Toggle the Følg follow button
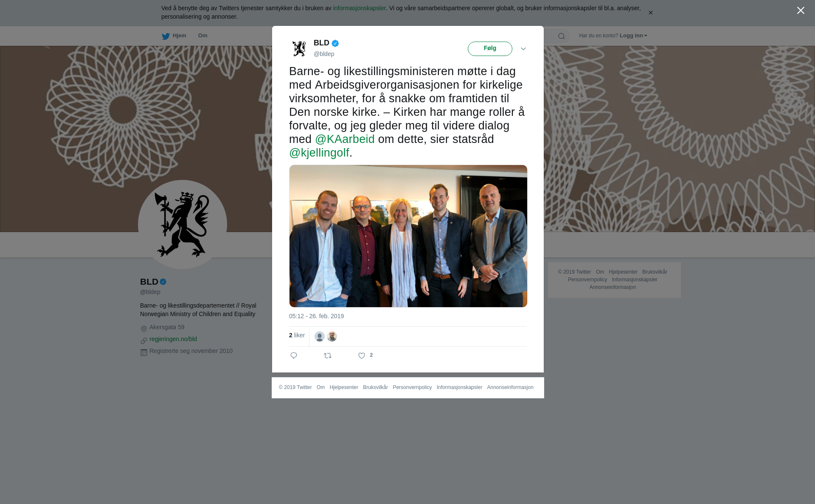Image resolution: width=815 pixels, height=504 pixels. point(490,49)
